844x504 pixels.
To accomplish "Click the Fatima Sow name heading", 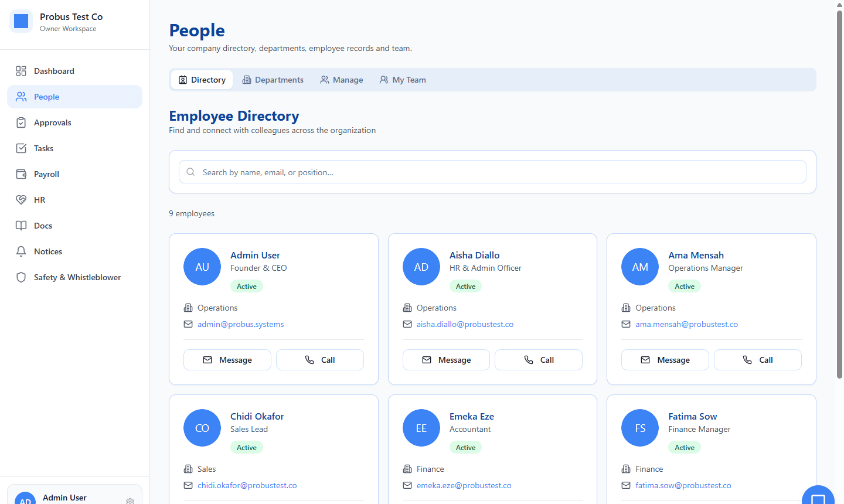I will pos(693,416).
